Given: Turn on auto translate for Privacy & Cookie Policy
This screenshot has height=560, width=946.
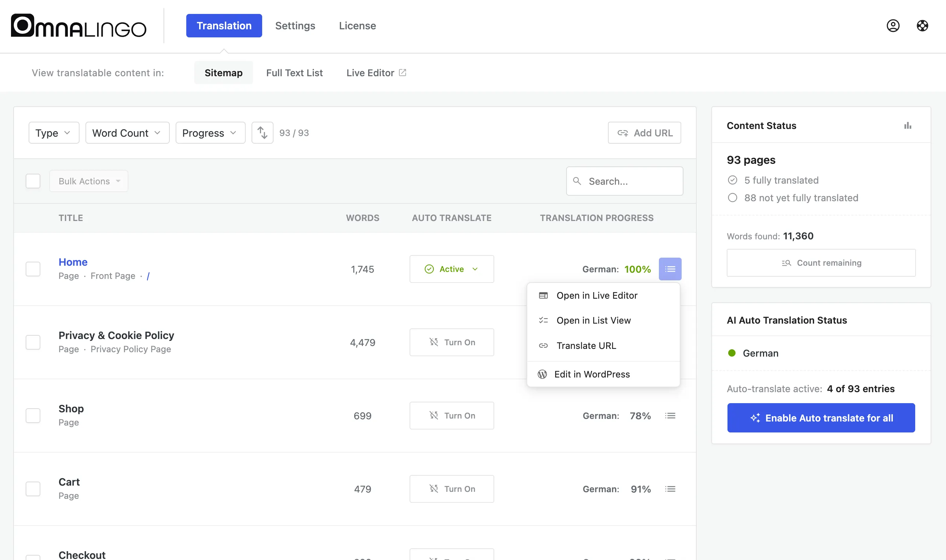Looking at the screenshot, I should coord(451,342).
